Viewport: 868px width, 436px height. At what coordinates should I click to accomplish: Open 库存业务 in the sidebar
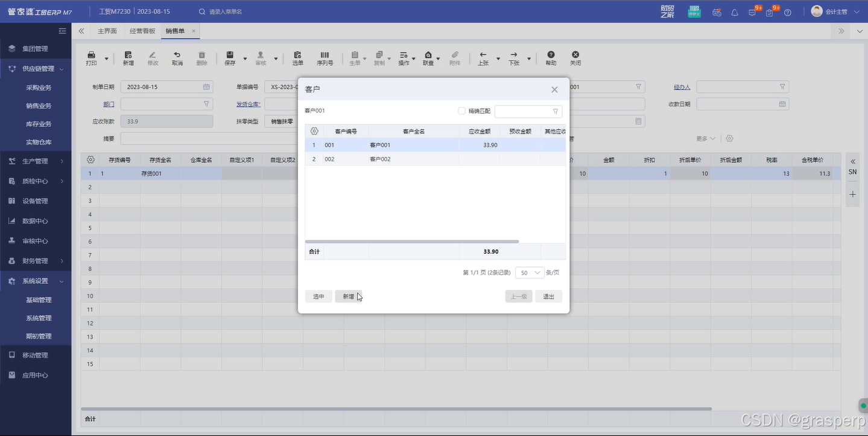[39, 124]
